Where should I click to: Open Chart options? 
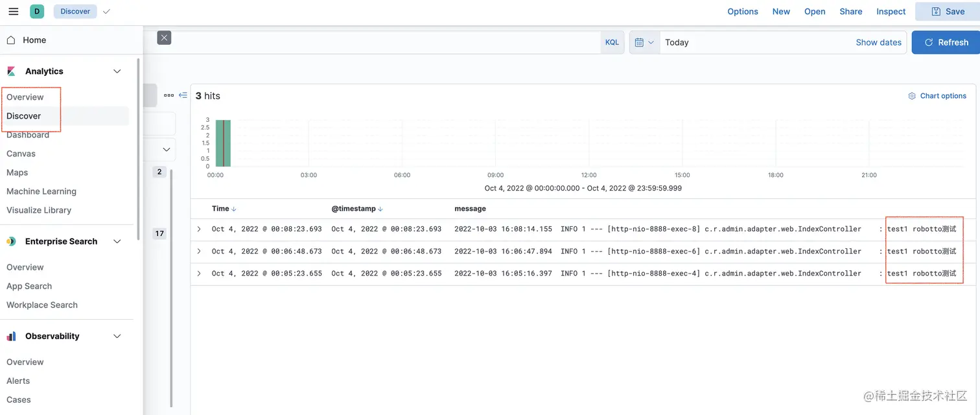pyautogui.click(x=937, y=95)
